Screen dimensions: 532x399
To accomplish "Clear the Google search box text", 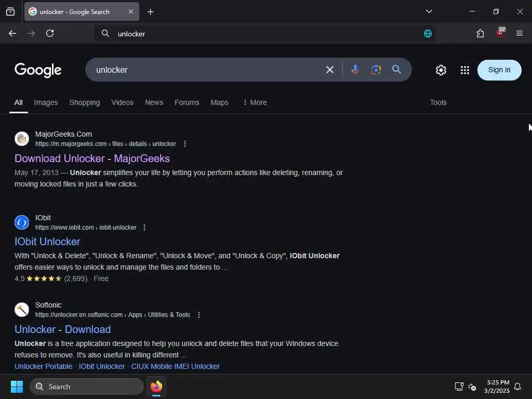I will [329, 70].
